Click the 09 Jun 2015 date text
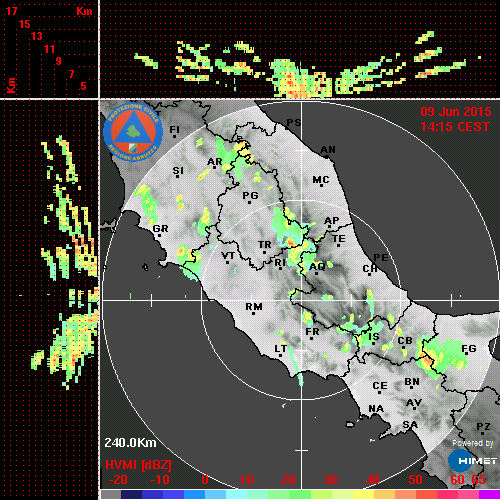 456,112
